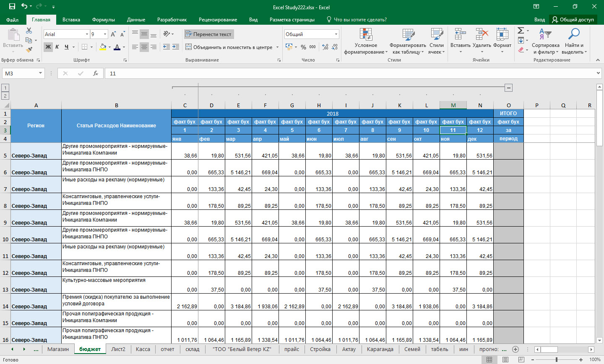Click AutoSum sigma icon
The height and width of the screenshot is (364, 604).
(521, 31)
